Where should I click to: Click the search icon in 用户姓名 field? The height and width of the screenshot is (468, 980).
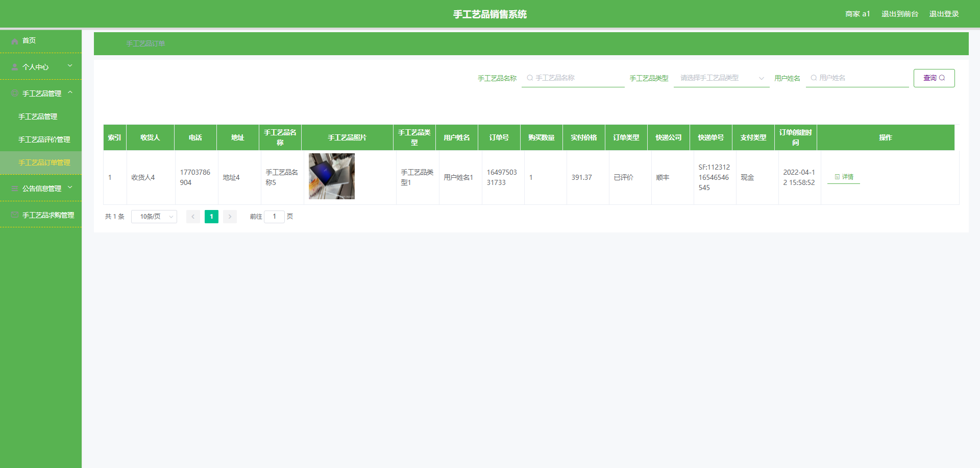click(814, 78)
